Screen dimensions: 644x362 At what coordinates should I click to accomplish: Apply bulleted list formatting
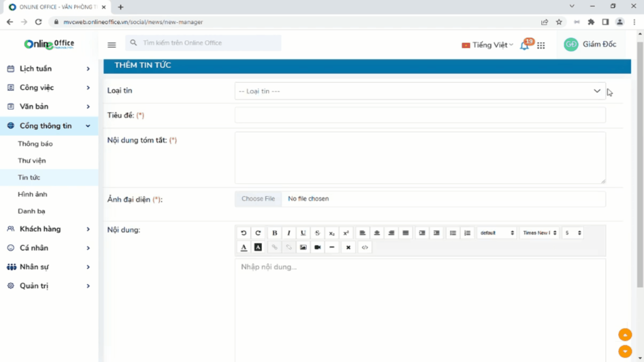[x=453, y=233]
